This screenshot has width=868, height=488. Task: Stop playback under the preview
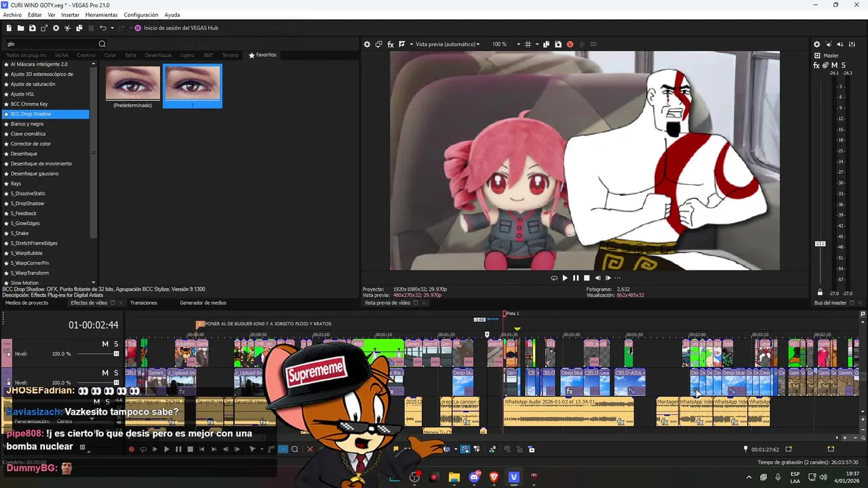(x=587, y=278)
